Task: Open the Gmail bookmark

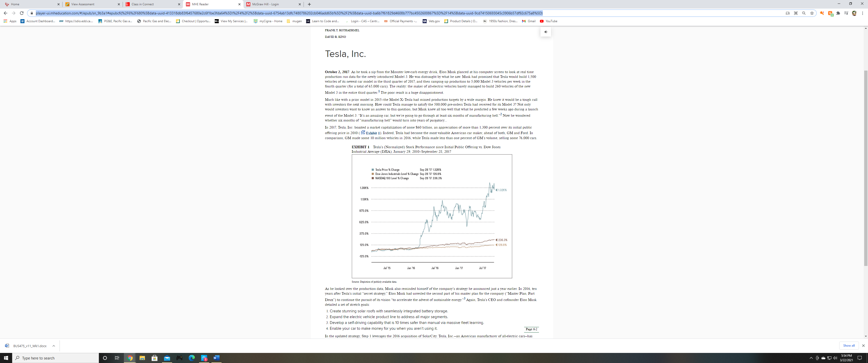Action: coord(529,21)
